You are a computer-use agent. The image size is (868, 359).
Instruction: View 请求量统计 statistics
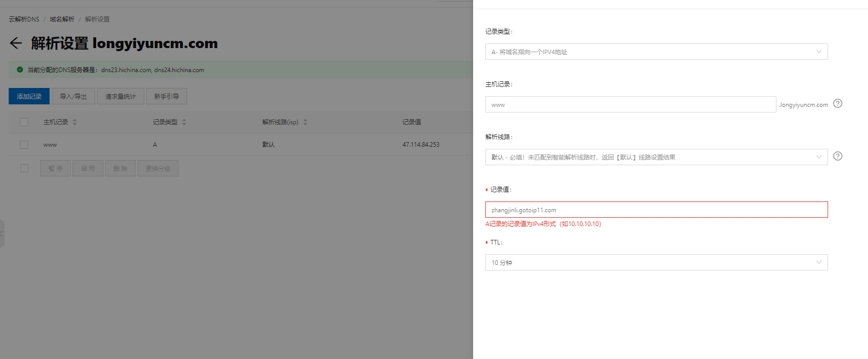(x=121, y=96)
